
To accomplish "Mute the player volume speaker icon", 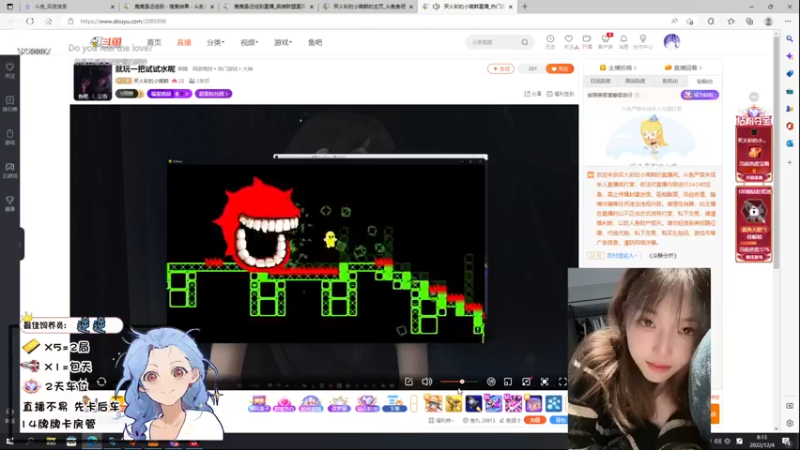I will pos(427,382).
